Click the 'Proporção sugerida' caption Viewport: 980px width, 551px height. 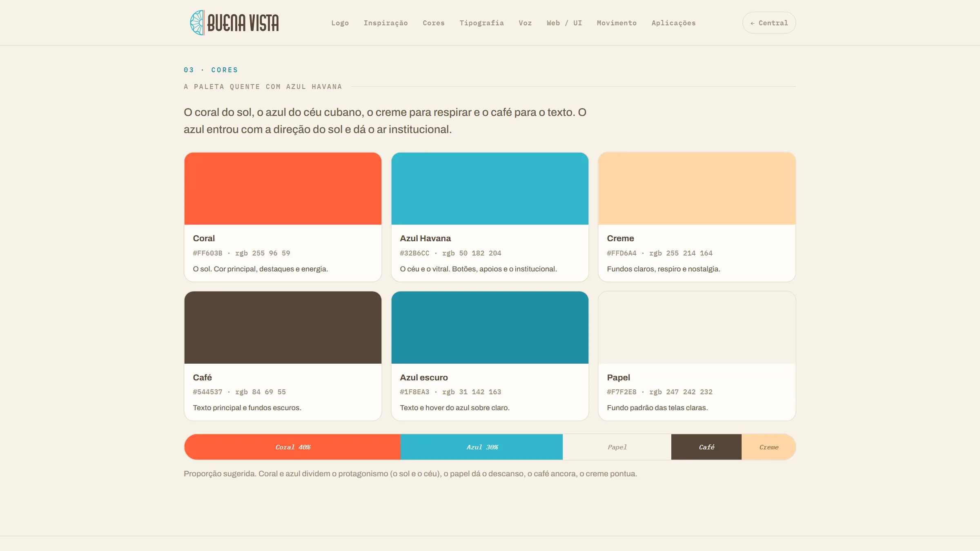point(410,473)
